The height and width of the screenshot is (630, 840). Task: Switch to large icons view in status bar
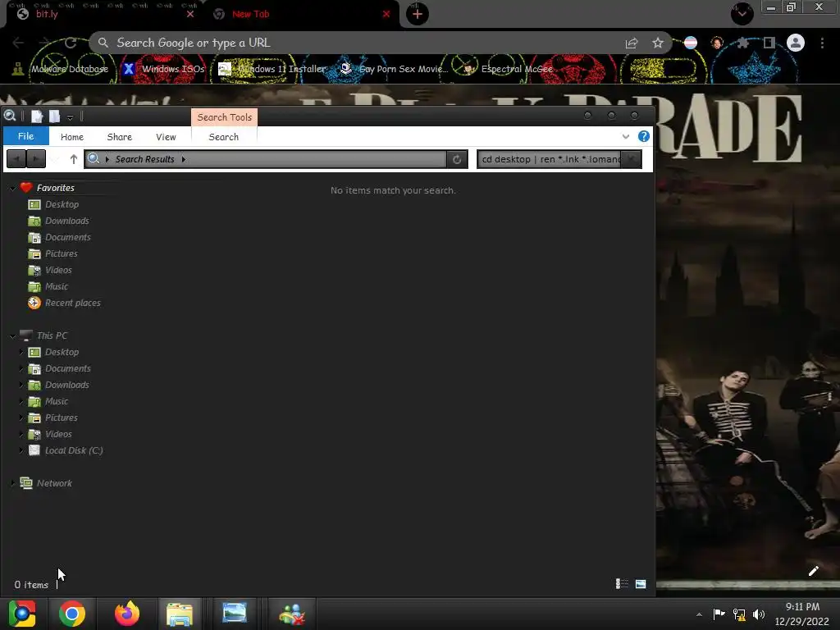tap(641, 584)
